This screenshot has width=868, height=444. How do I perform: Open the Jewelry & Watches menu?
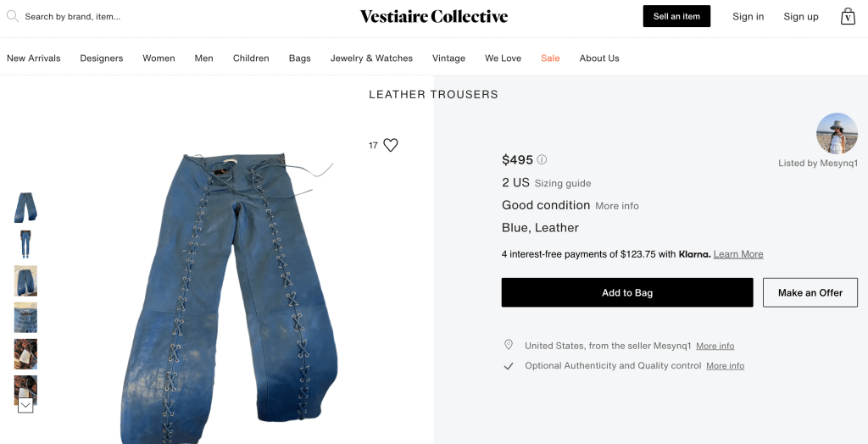pos(371,58)
